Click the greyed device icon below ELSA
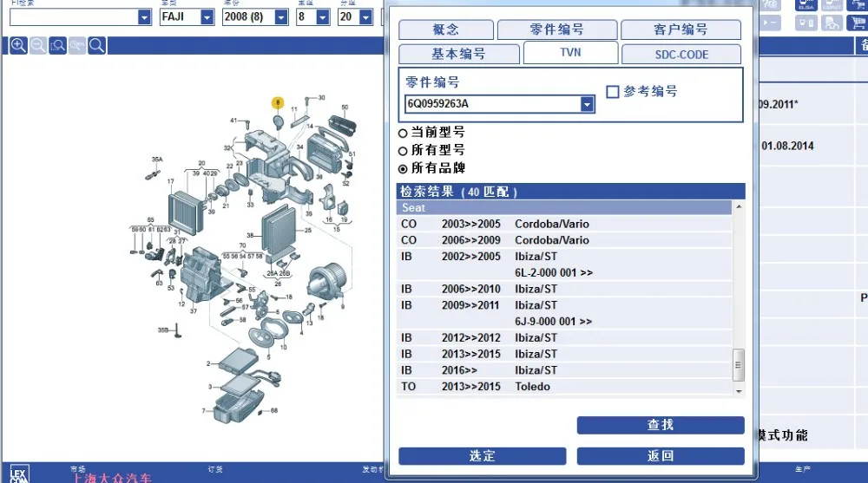Screen dimensions: 868x483 (806, 23)
